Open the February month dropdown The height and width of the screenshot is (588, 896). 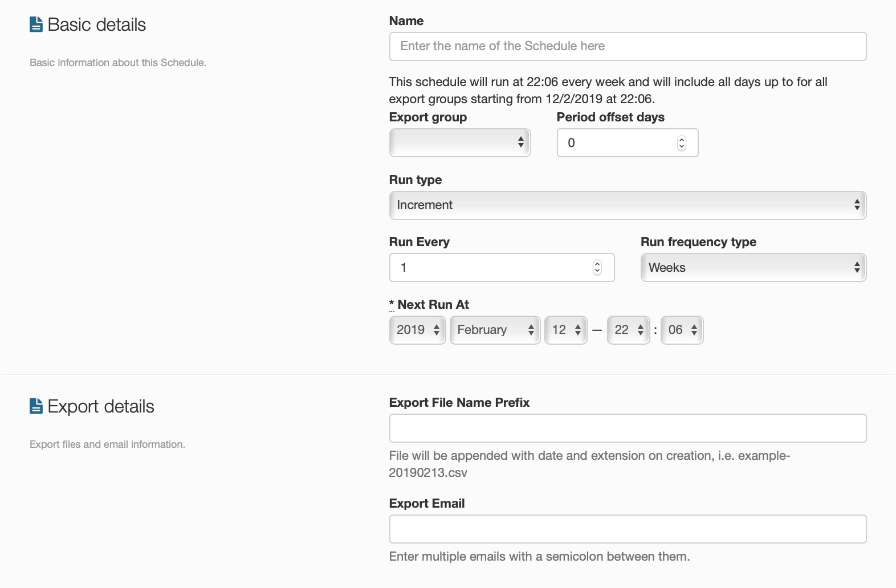(495, 330)
